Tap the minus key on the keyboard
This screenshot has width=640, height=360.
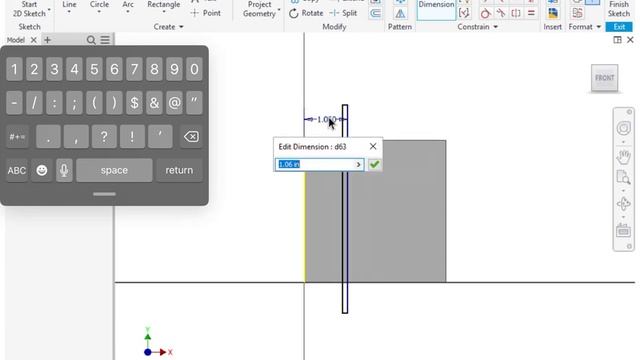point(14,103)
